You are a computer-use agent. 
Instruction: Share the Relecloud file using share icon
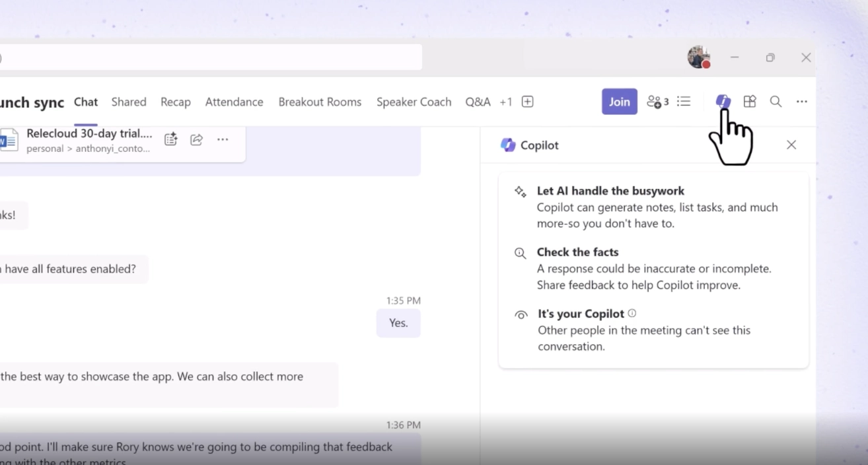click(196, 139)
